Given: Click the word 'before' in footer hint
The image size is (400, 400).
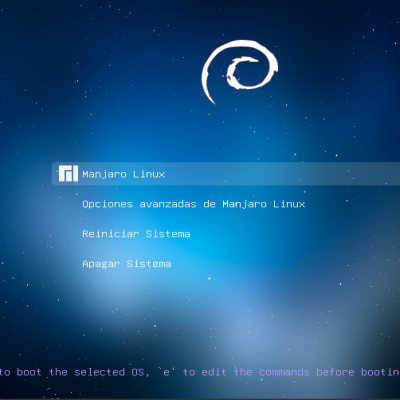Looking at the screenshot, I should coord(335,372).
